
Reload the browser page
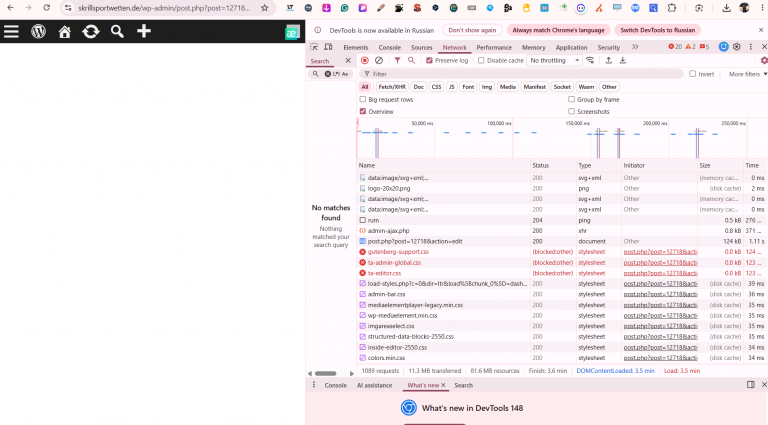(47, 8)
